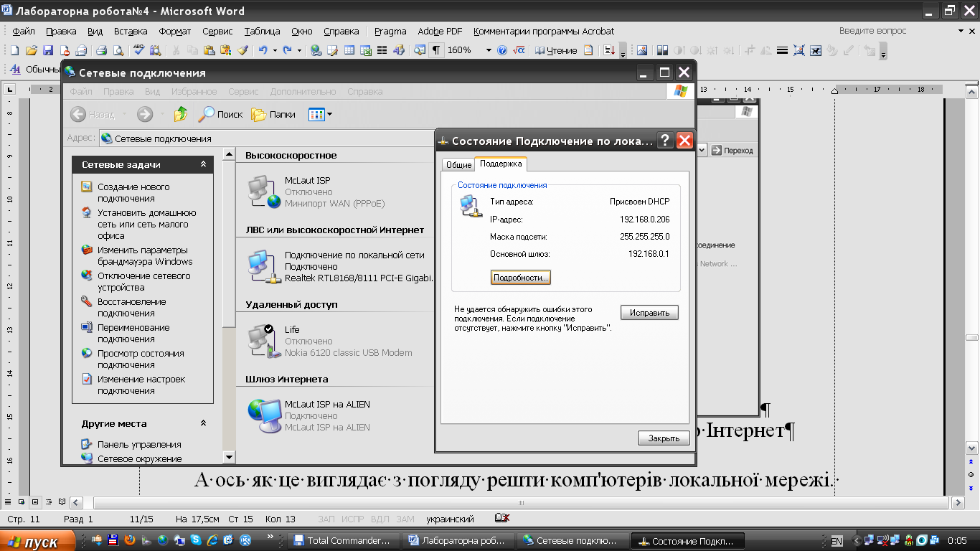Select the Life Nokia modem connection icon
The width and height of the screenshot is (980, 551).
pyautogui.click(x=263, y=341)
